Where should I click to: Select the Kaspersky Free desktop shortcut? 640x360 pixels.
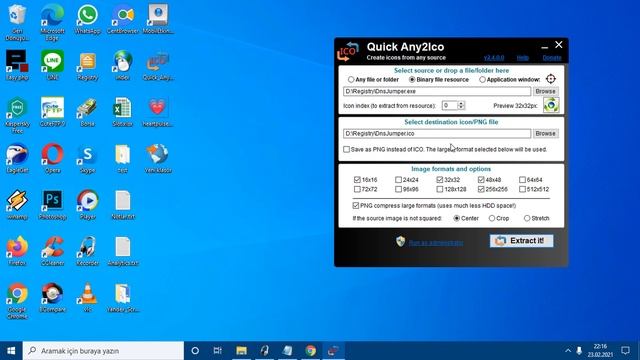pos(17,115)
